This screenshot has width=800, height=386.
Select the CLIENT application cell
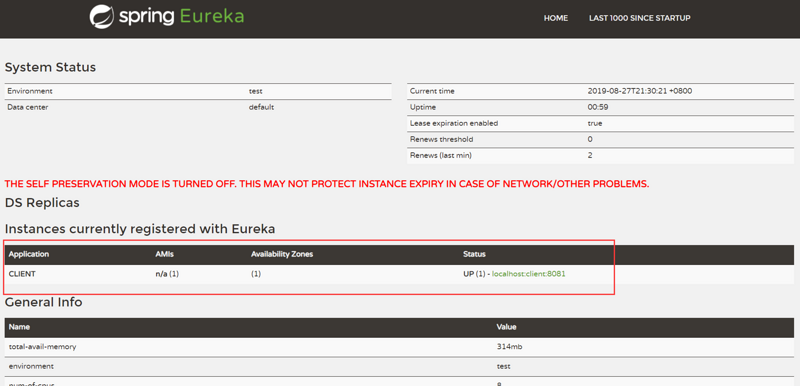coord(22,274)
